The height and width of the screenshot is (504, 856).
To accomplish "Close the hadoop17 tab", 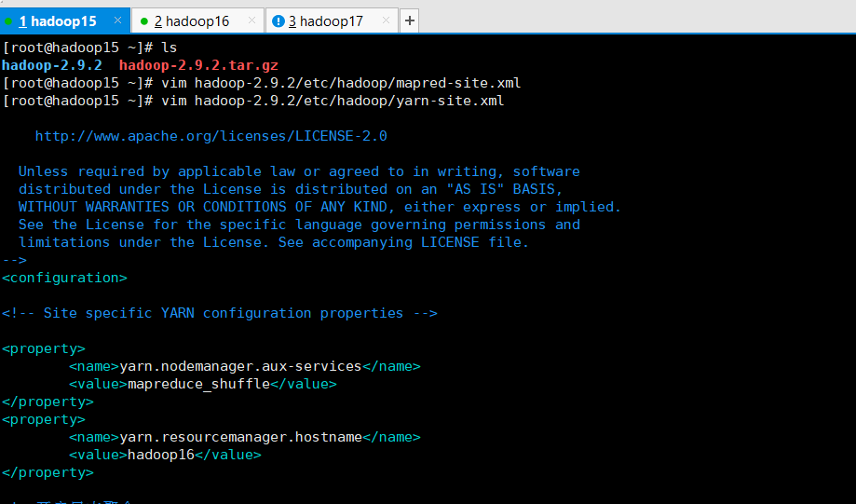I will click(x=386, y=20).
